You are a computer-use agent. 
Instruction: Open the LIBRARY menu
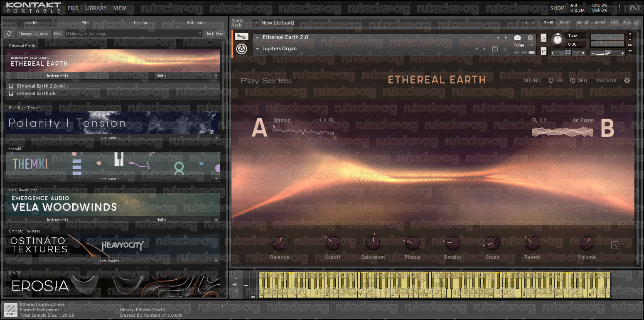[x=96, y=8]
